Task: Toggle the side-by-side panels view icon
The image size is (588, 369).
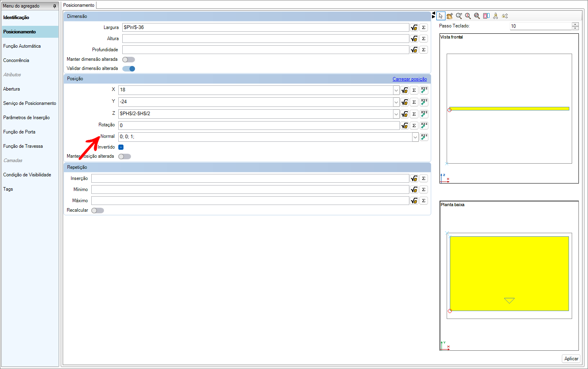Action: (x=486, y=16)
